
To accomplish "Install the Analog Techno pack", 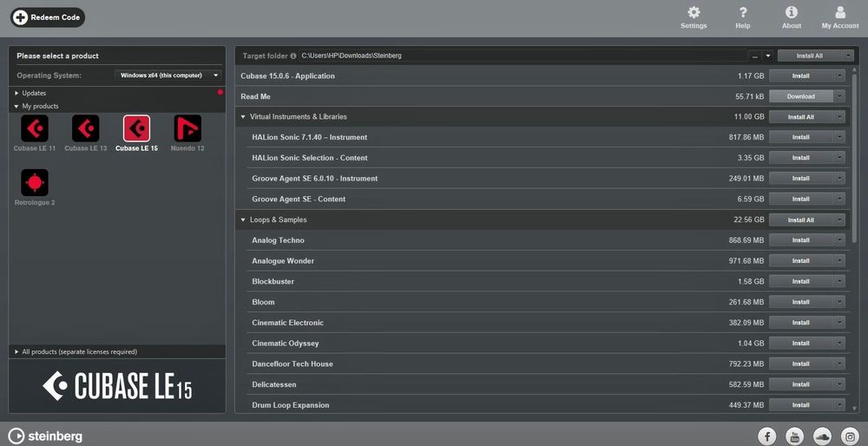I will [x=801, y=240].
